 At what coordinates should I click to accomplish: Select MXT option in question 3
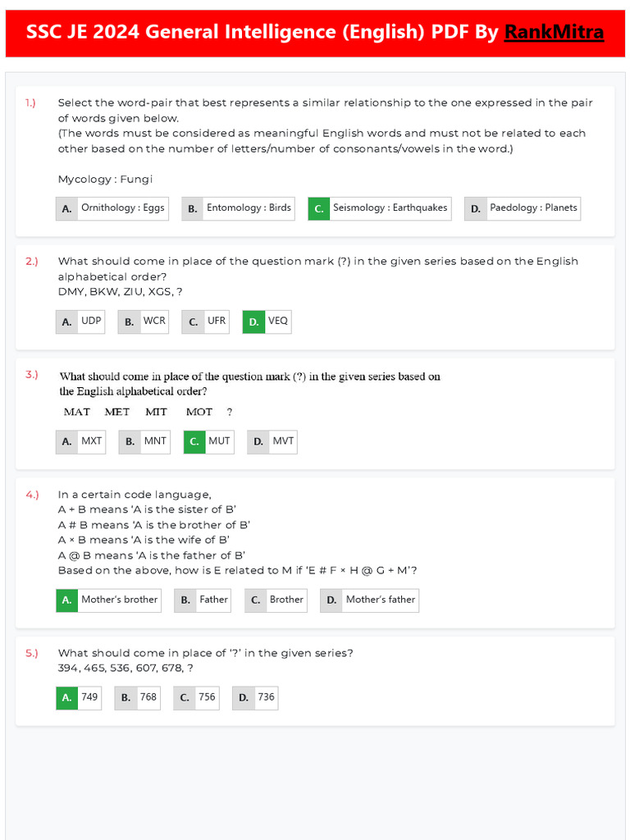click(x=80, y=441)
